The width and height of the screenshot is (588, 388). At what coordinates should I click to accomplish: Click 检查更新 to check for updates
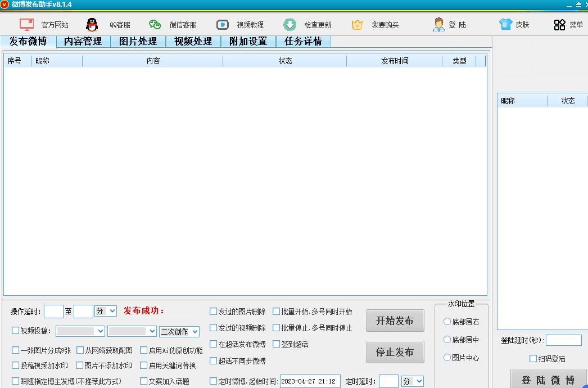point(318,24)
